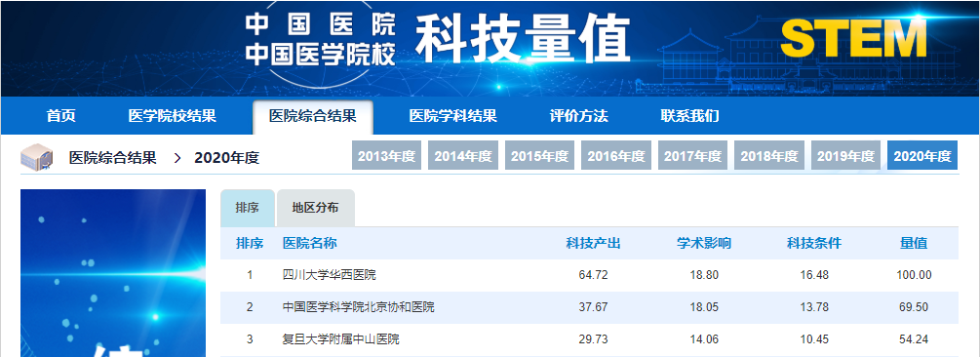Screen dimensions: 980x357
Task: Click the 科技产出 column header
Action: [593, 243]
